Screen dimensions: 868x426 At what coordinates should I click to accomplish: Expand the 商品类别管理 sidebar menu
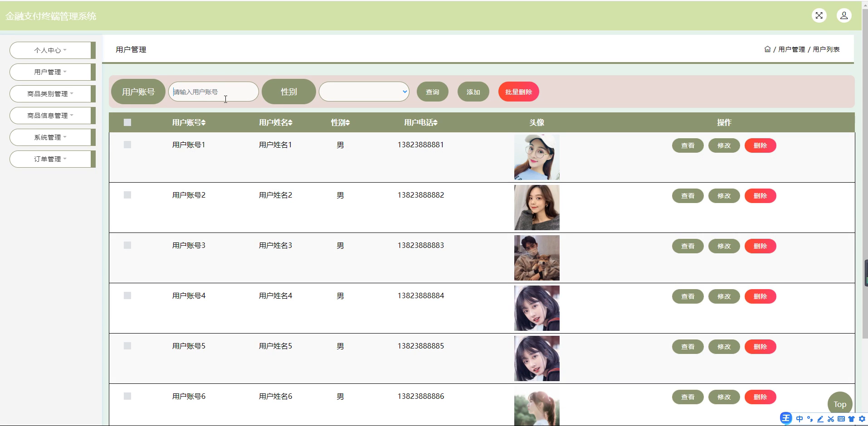click(52, 94)
